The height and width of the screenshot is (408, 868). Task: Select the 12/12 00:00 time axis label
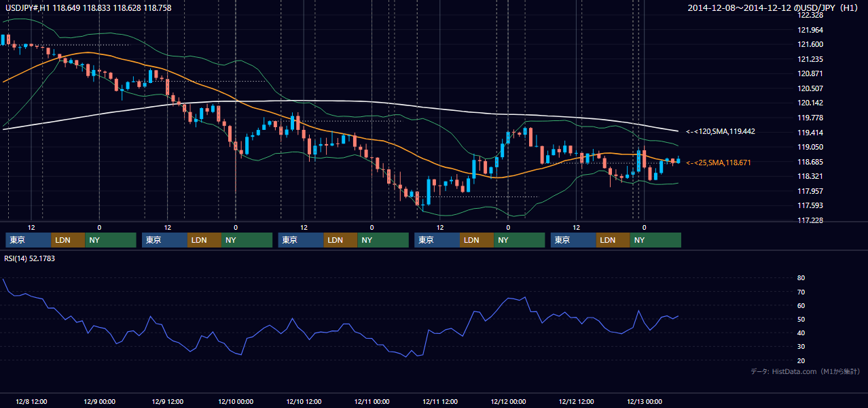508,401
